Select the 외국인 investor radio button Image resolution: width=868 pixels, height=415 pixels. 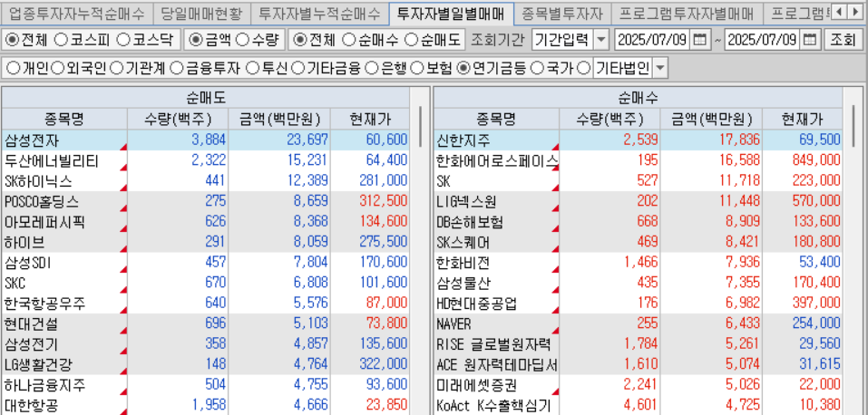tap(57, 68)
